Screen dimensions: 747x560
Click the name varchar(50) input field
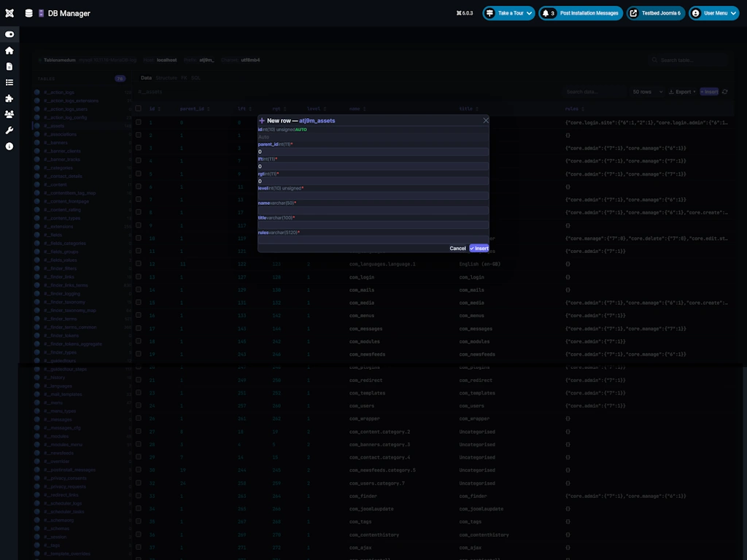[373, 211]
